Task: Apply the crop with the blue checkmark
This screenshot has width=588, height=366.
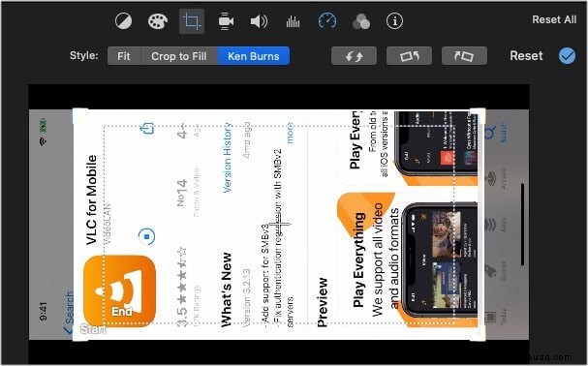Action: coord(567,56)
